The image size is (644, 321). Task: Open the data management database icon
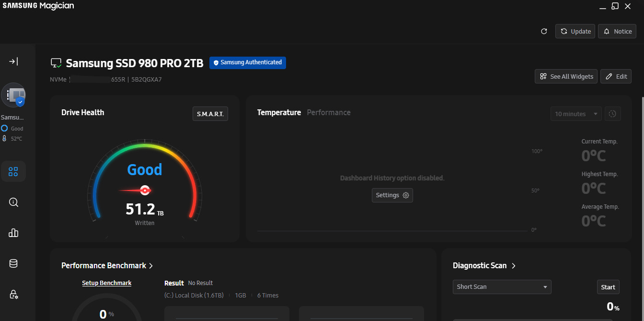13,263
